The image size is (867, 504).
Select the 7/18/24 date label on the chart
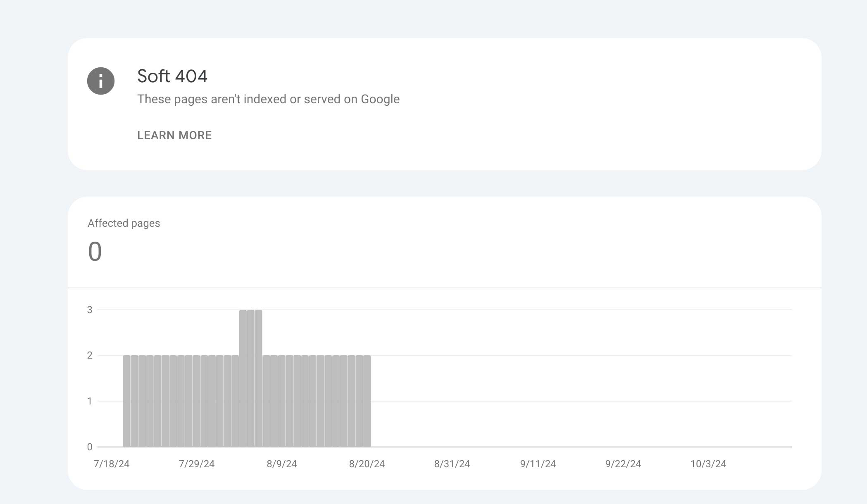point(112,464)
